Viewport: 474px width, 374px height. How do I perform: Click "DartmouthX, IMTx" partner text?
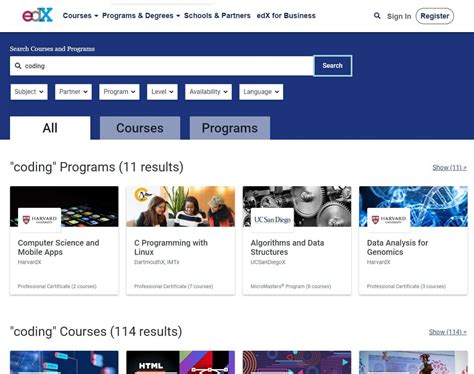157,262
